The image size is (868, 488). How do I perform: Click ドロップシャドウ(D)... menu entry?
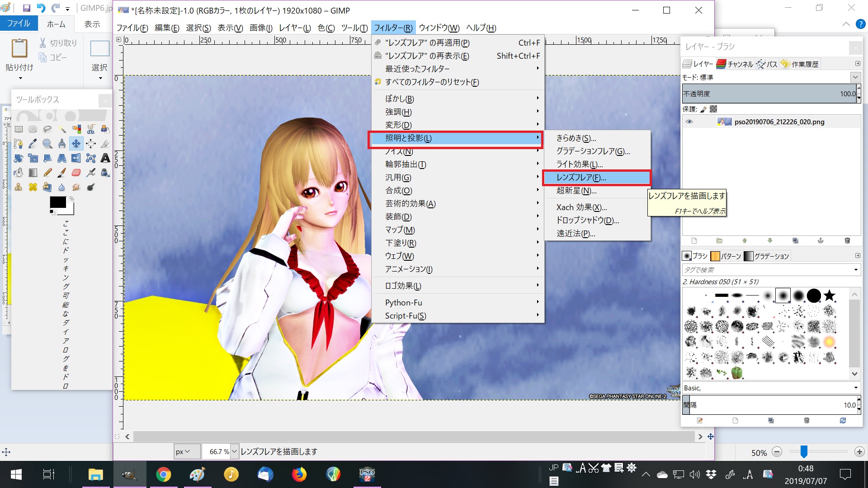pos(588,220)
